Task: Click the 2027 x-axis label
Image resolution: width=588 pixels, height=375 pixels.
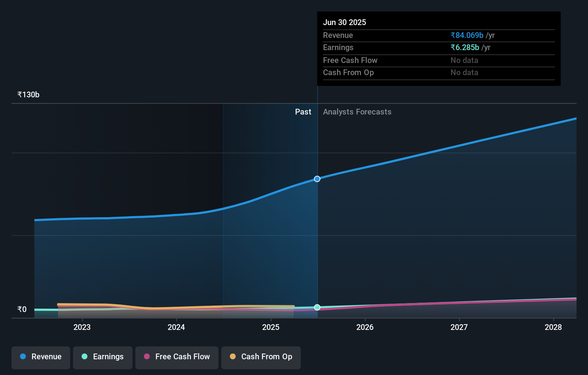Action: pyautogui.click(x=459, y=327)
